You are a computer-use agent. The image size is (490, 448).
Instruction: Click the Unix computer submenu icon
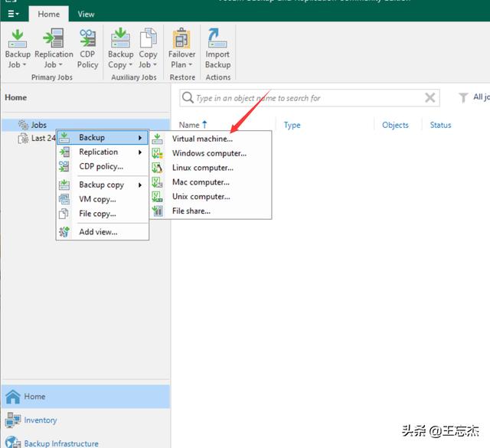coord(157,196)
